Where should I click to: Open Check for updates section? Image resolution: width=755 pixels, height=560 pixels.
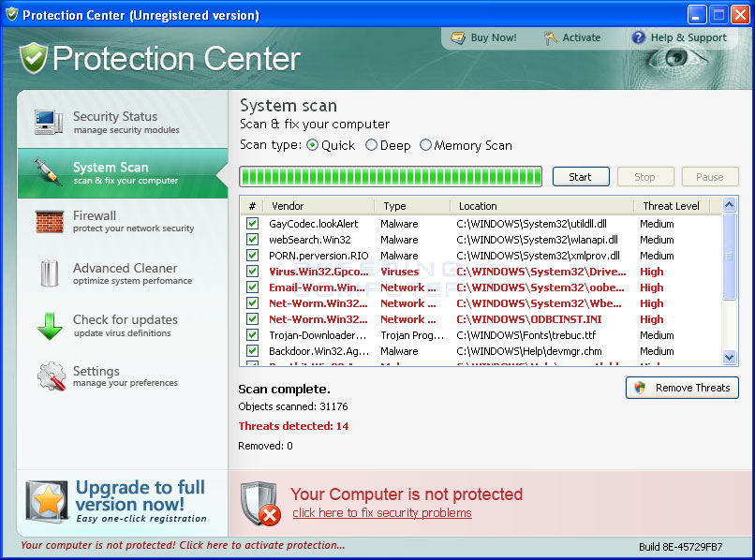[x=123, y=326]
